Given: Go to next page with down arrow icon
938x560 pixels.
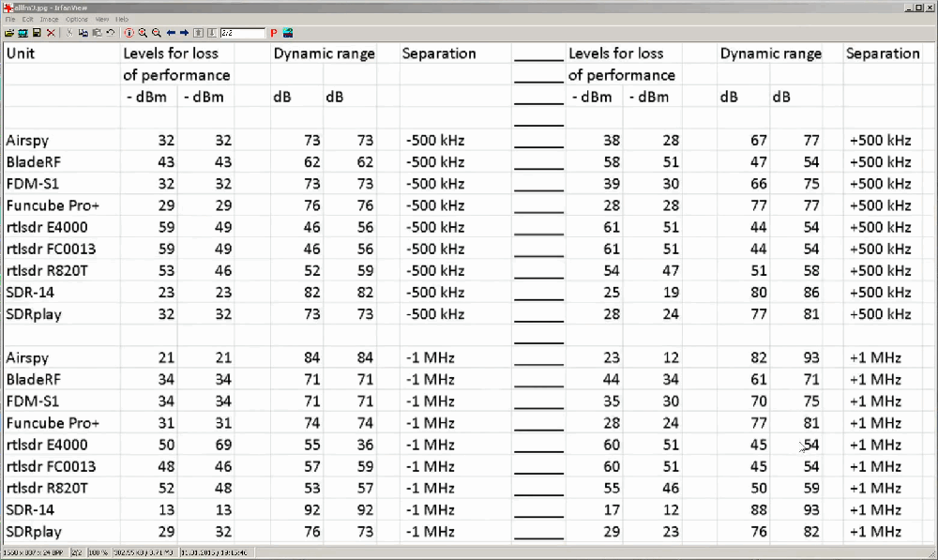Looking at the screenshot, I should tap(212, 33).
